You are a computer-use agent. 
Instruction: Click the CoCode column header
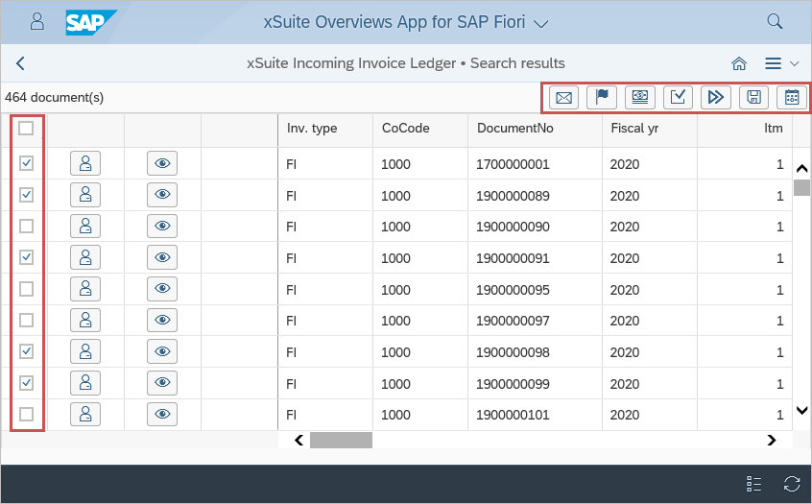[420, 129]
